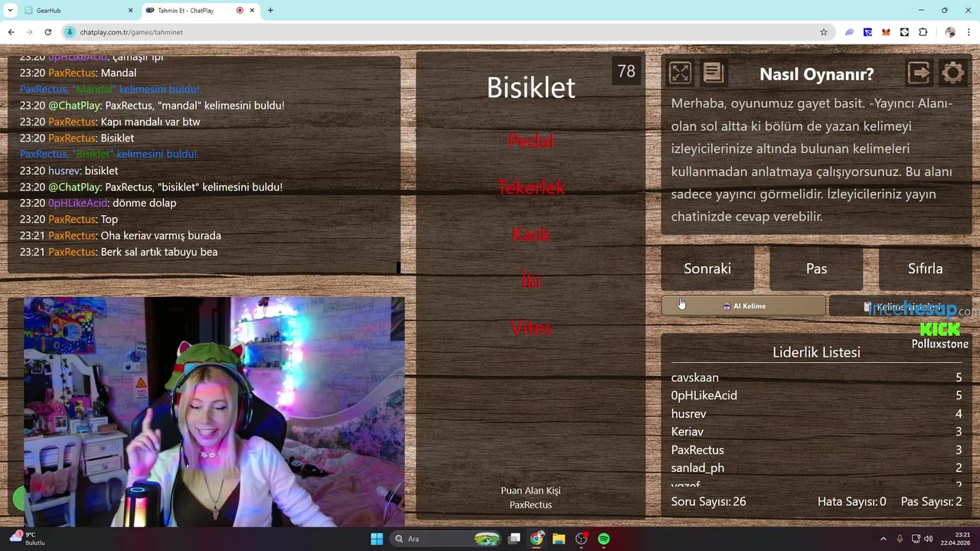
Task: Open the game settings gear icon
Action: pos(953,73)
